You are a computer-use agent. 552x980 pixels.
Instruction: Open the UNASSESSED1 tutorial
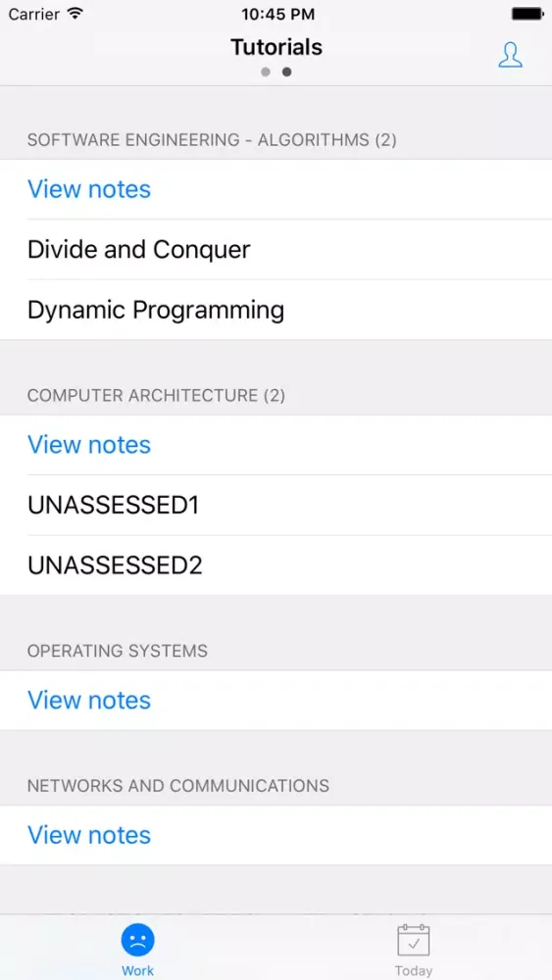click(276, 505)
